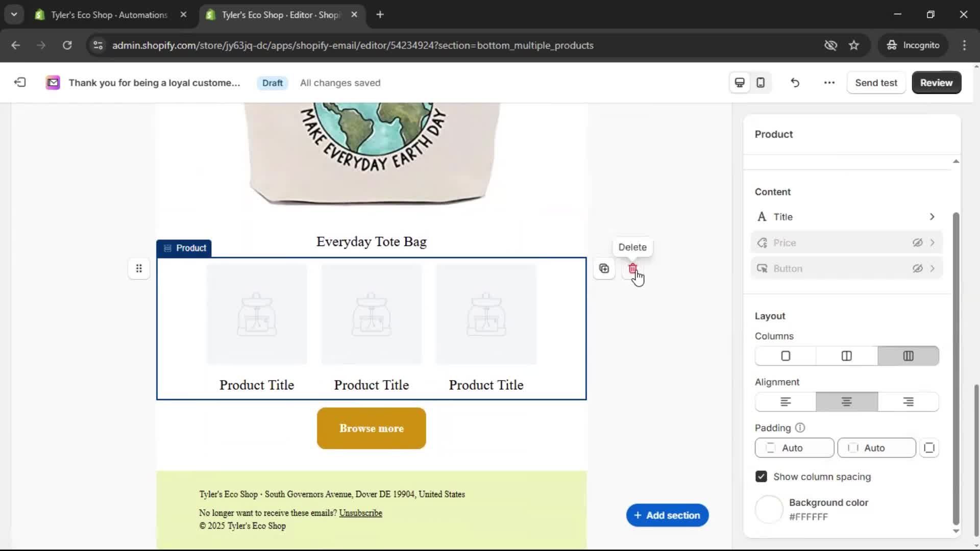
Task: Delete the Product section with trash icon
Action: [x=632, y=268]
